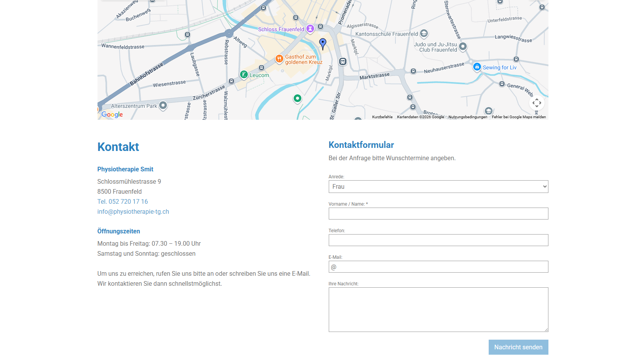Expand the Anrede dropdown showing Frau

point(438,187)
